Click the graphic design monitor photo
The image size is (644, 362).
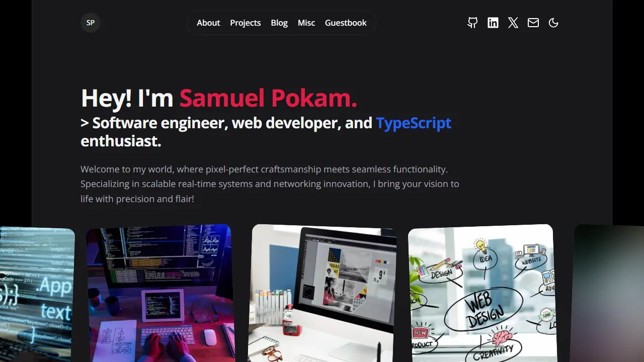323,294
